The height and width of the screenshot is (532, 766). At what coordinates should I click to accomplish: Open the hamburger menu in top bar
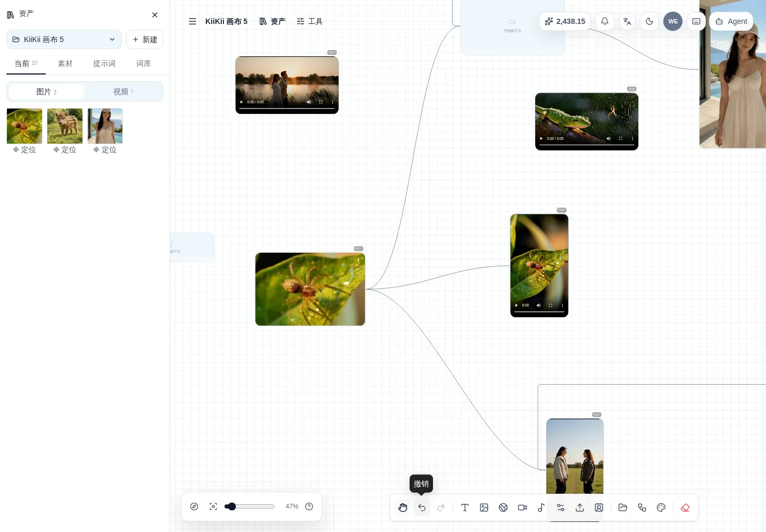(193, 21)
